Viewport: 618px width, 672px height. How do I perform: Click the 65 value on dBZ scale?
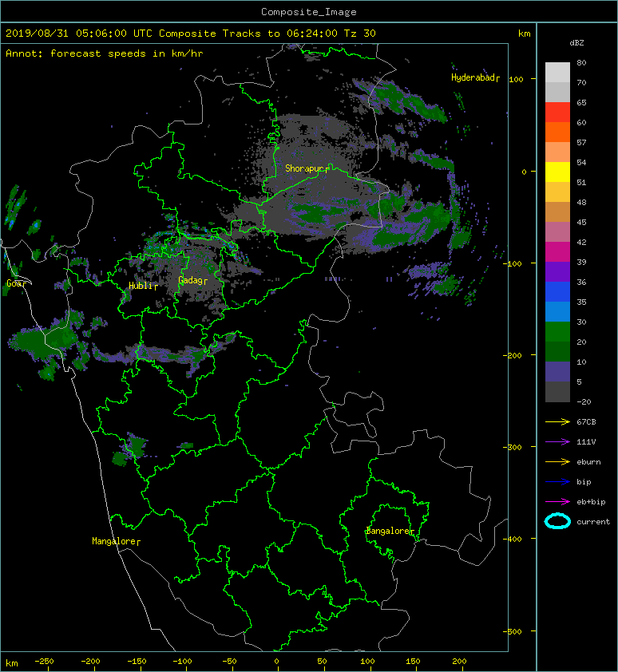(581, 102)
